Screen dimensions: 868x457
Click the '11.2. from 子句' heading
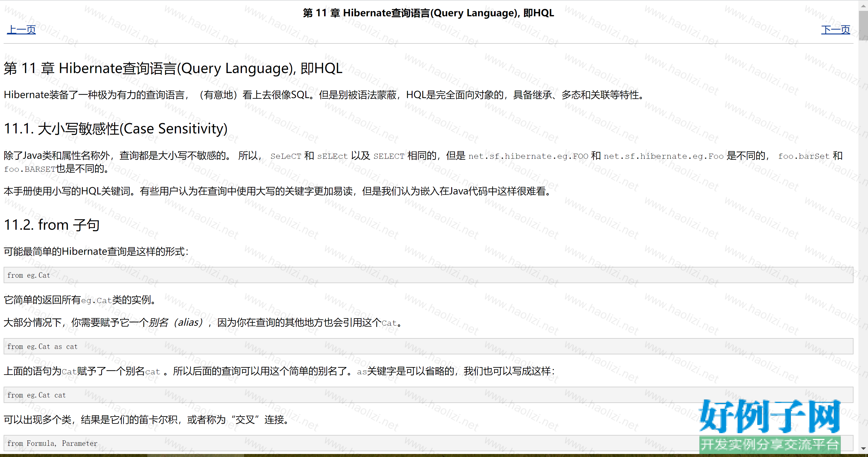(52, 225)
